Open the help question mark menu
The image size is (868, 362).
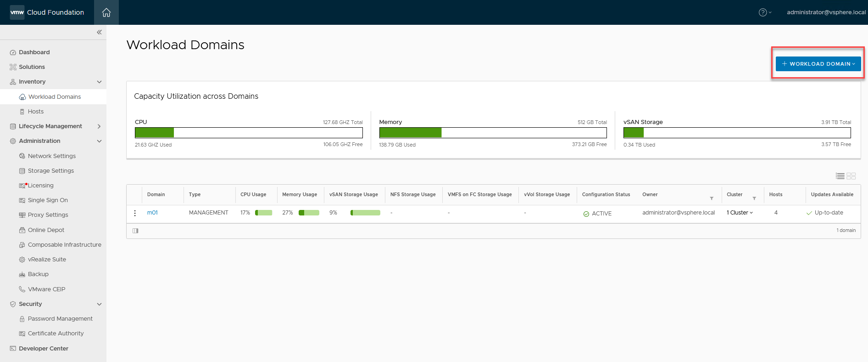765,12
